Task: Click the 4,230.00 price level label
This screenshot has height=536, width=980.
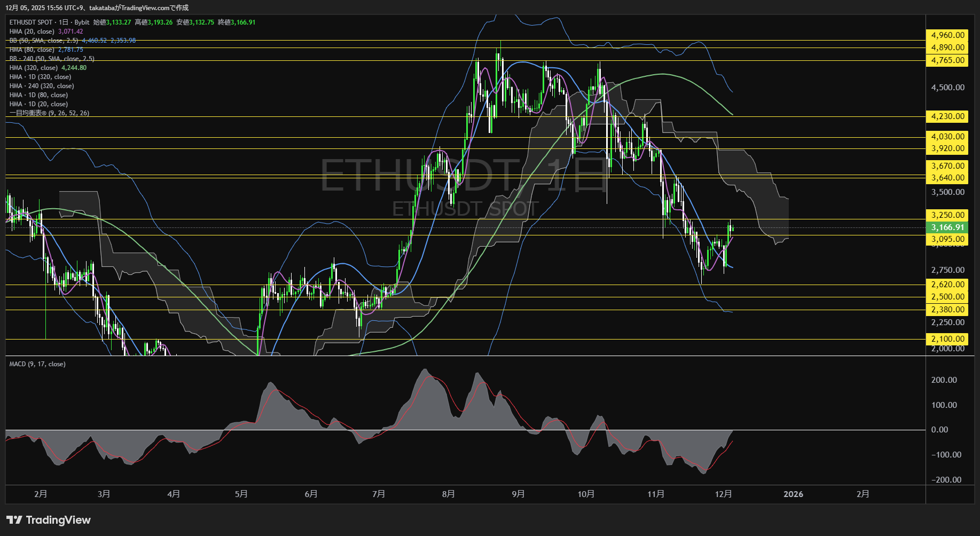Action: (947, 116)
